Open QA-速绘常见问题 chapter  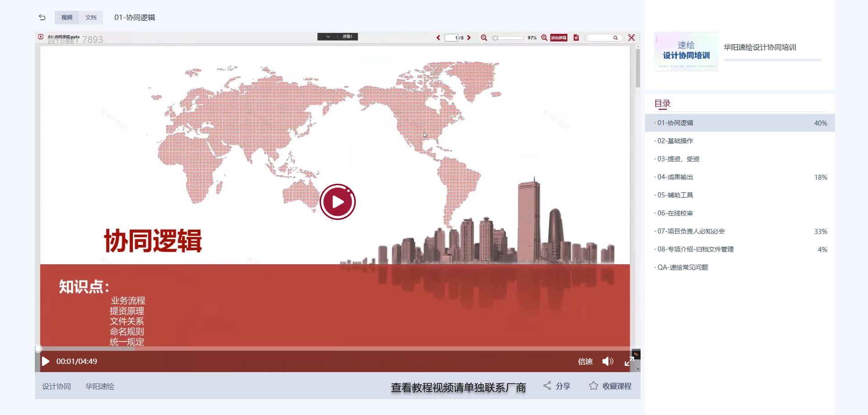pos(740,267)
